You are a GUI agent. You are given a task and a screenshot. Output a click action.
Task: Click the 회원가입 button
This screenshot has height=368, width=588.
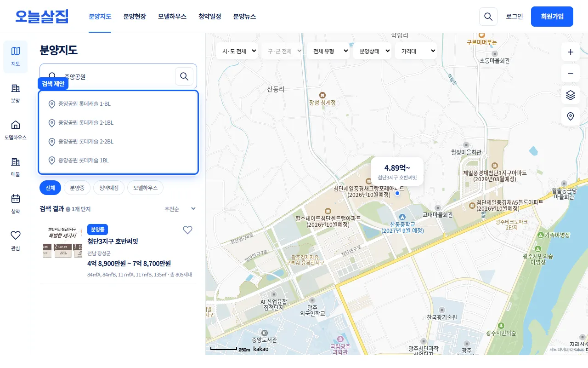point(552,17)
